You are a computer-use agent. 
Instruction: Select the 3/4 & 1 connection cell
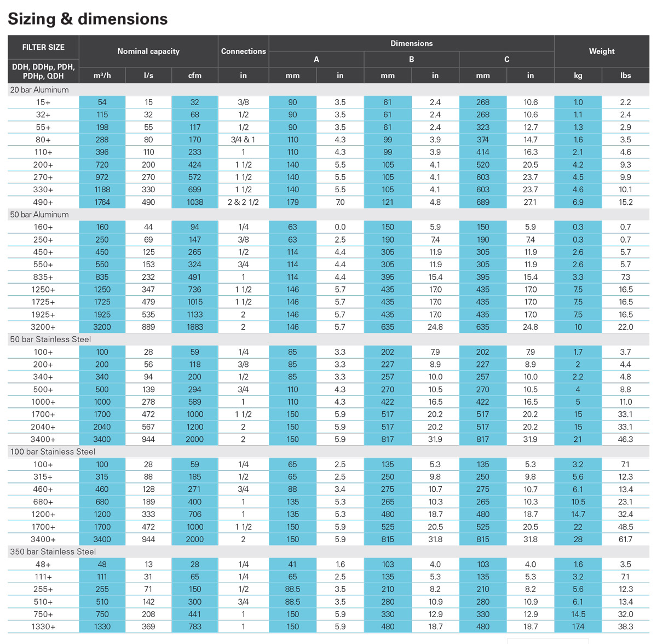pyautogui.click(x=243, y=140)
